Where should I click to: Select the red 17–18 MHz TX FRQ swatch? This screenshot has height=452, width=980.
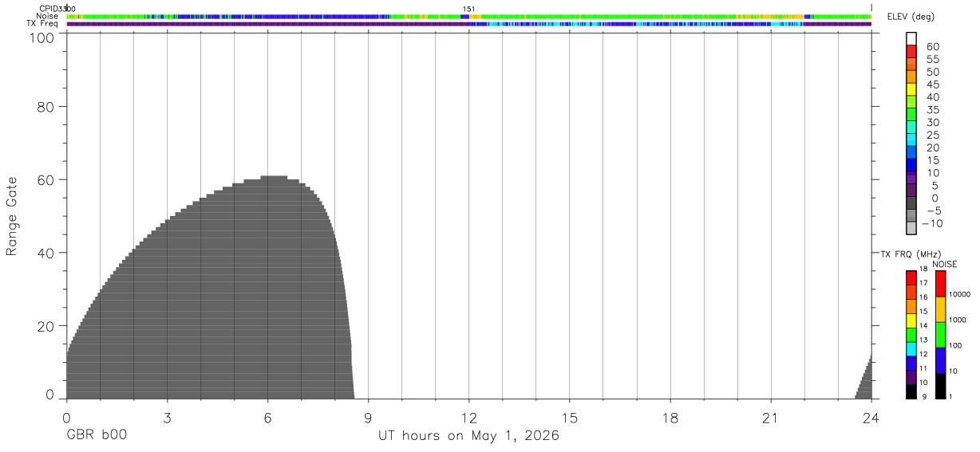(x=911, y=277)
